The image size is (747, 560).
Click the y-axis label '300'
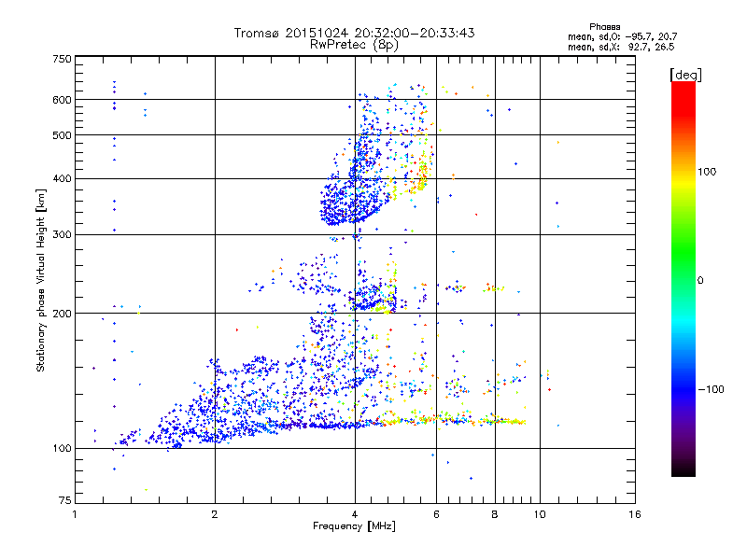pos(63,235)
